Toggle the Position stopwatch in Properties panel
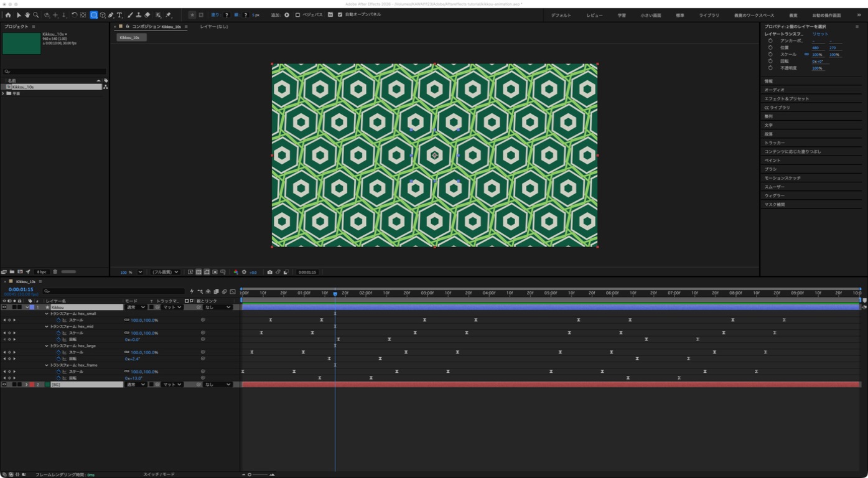868x478 pixels. tap(770, 48)
